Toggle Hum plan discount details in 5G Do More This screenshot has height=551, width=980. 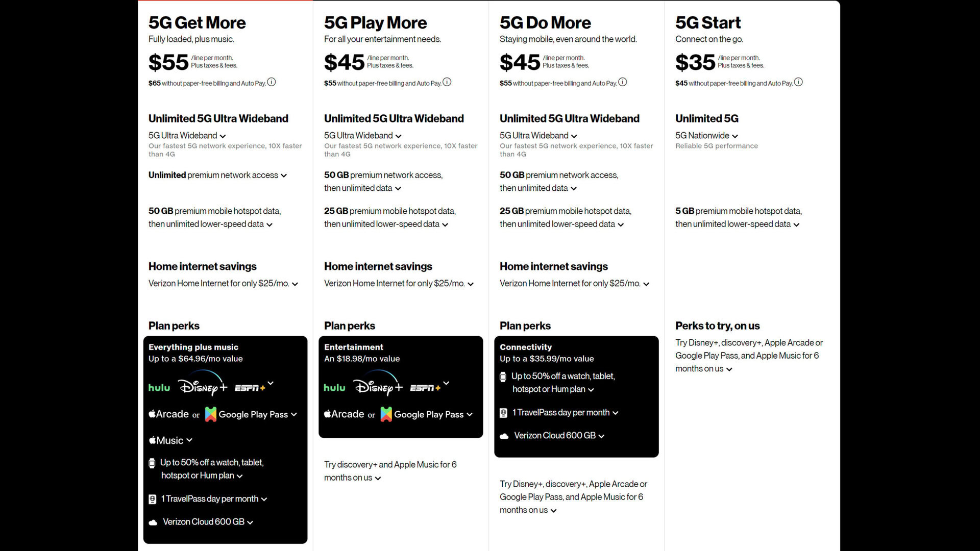pos(591,390)
